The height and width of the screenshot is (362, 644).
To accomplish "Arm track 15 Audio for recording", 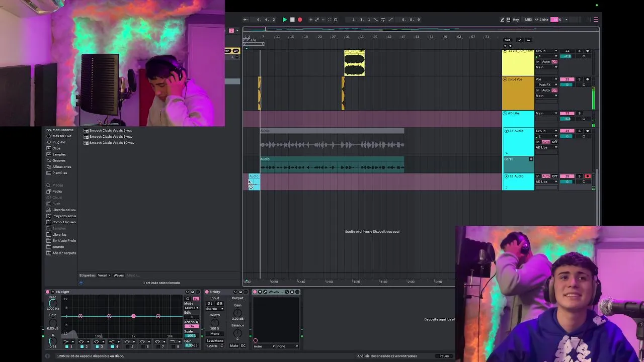I will pos(587,176).
